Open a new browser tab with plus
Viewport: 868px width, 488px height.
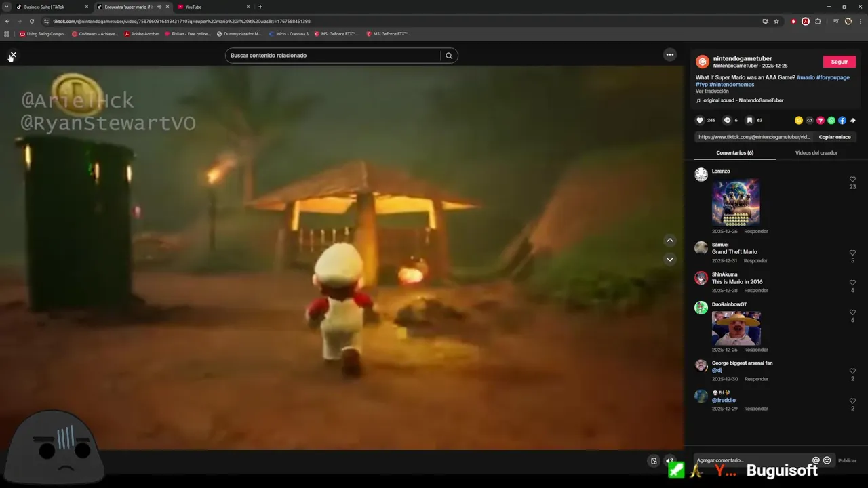tap(260, 7)
